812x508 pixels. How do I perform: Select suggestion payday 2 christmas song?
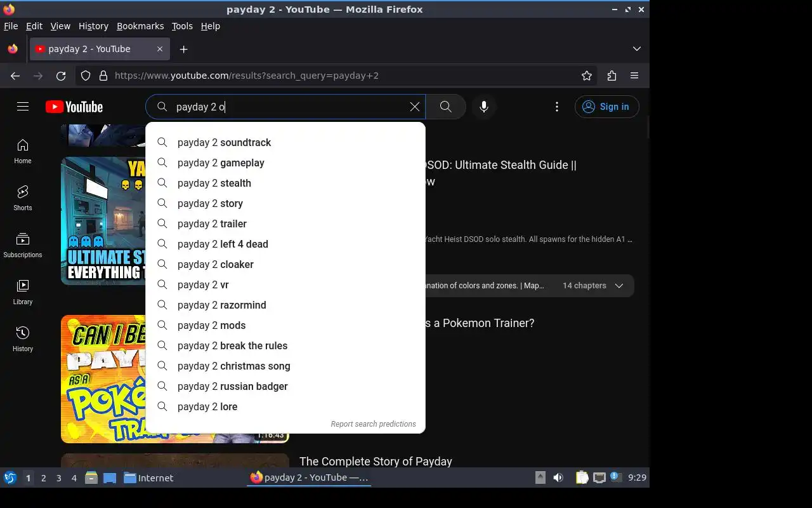[285, 366]
